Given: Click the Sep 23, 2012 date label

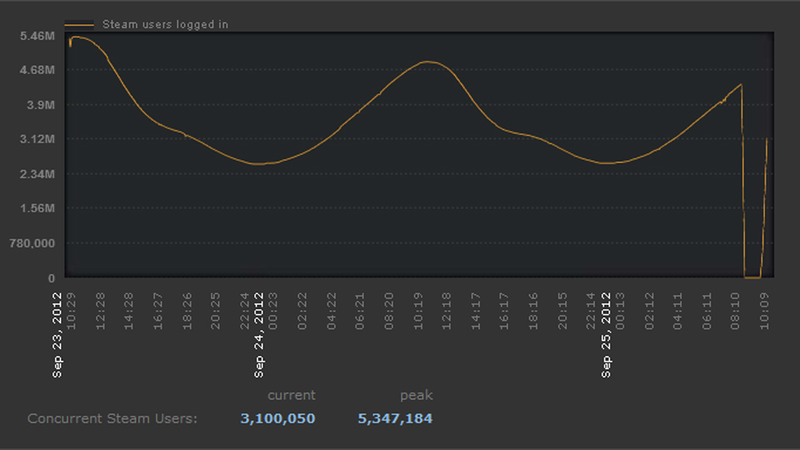Looking at the screenshot, I should click(57, 335).
